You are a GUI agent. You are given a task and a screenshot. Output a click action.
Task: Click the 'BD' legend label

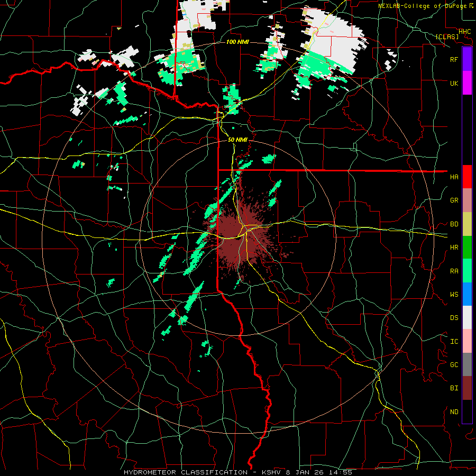pos(454,224)
